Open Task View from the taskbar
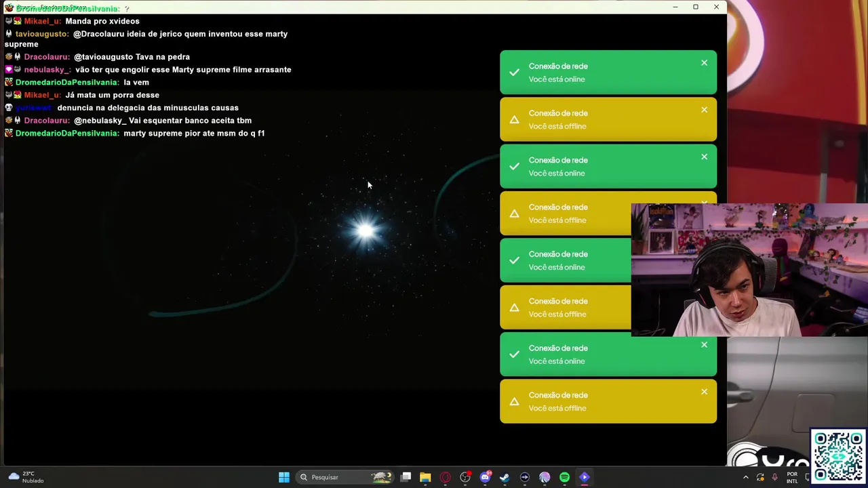 (x=406, y=477)
